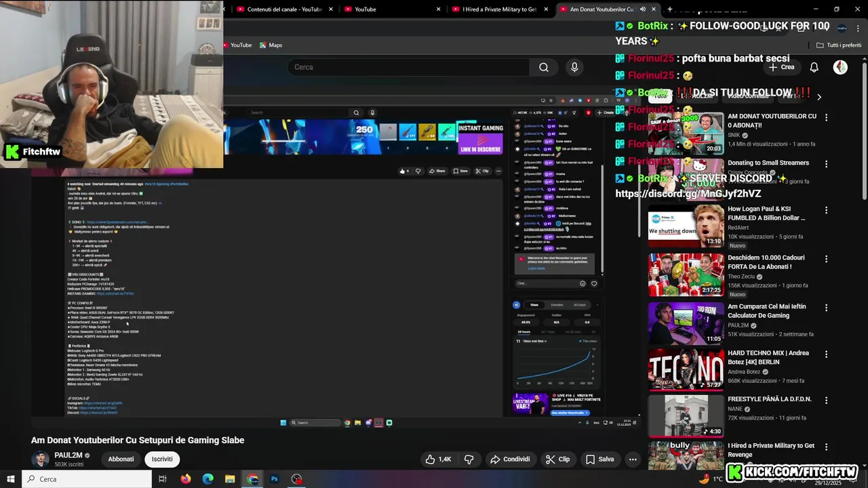Open Andrea Botez channel name
Image resolution: width=868 pixels, height=488 pixels.
tap(744, 371)
